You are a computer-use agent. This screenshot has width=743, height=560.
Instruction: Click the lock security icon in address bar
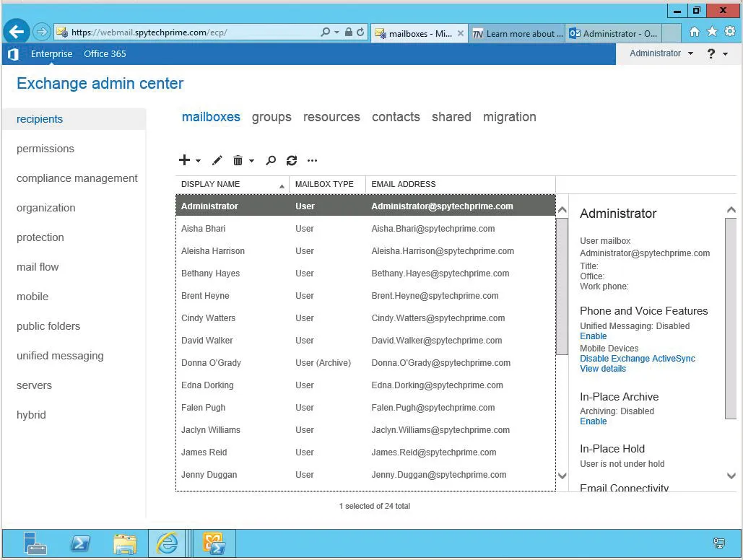tap(348, 32)
